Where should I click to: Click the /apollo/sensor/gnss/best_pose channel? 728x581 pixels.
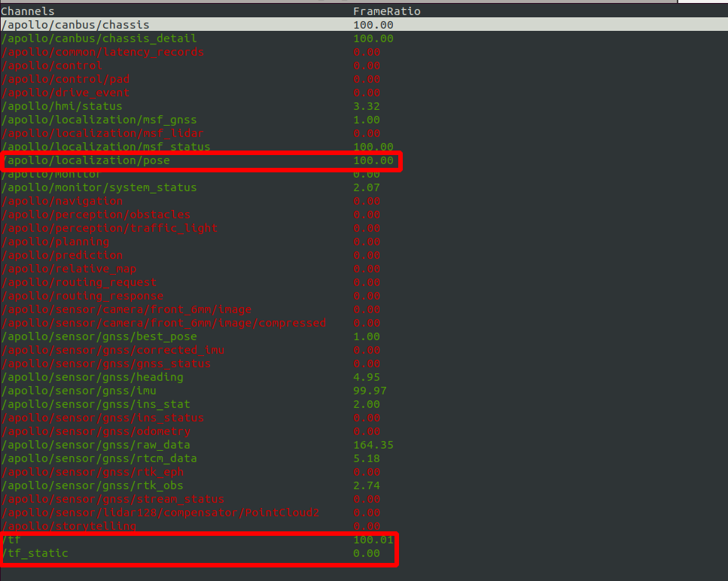click(x=99, y=336)
